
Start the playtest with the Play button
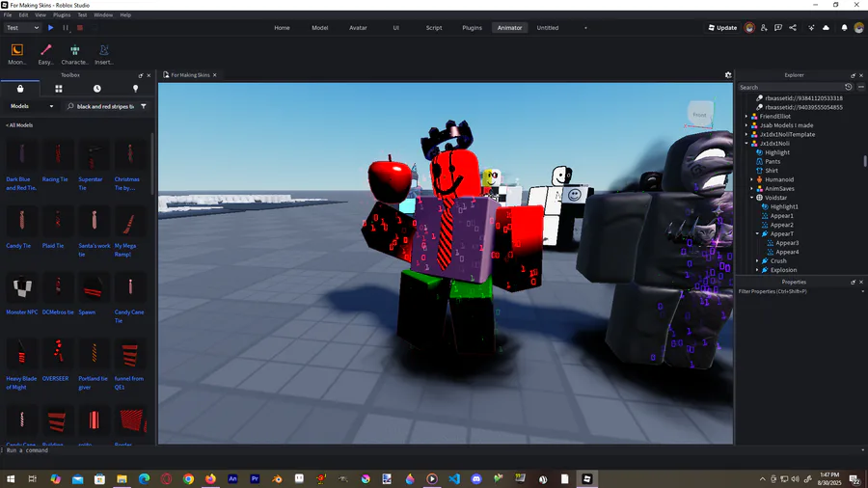pyautogui.click(x=51, y=28)
